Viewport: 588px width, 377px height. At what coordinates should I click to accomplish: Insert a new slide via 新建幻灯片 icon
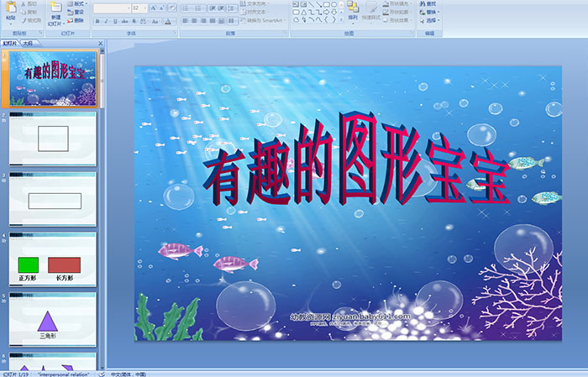[x=55, y=8]
